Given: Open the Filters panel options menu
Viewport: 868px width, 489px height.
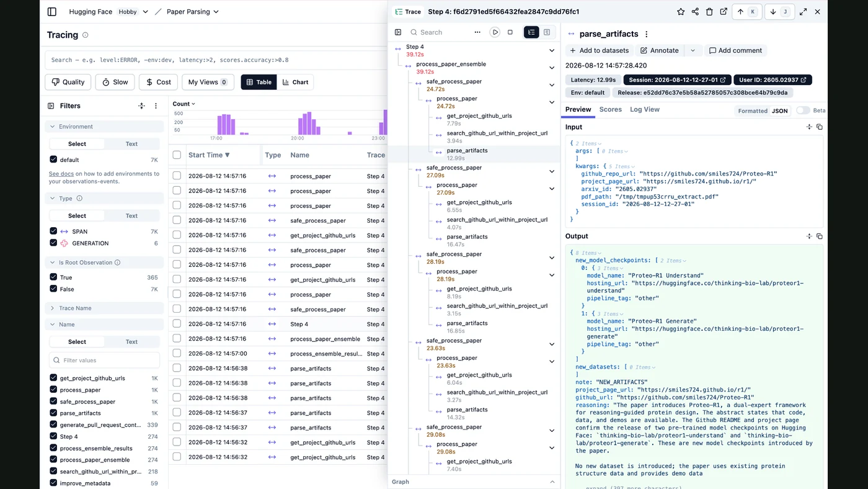Looking at the screenshot, I should click(x=156, y=106).
